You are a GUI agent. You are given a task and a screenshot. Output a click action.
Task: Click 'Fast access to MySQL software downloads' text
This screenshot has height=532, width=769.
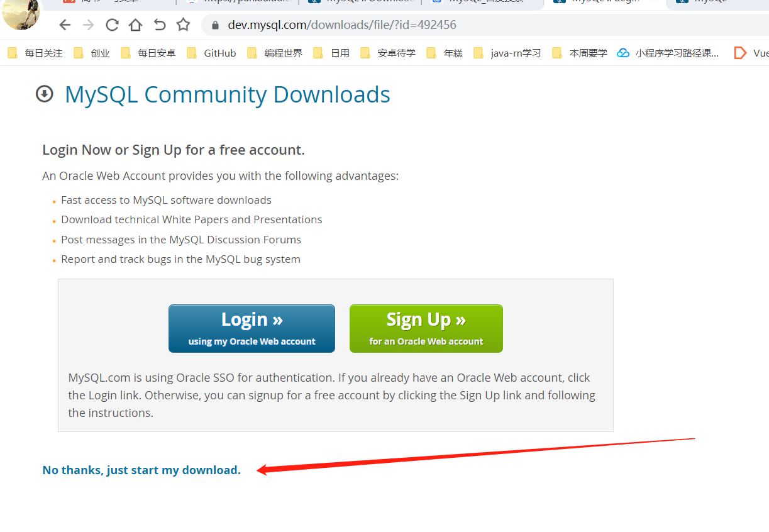point(166,200)
